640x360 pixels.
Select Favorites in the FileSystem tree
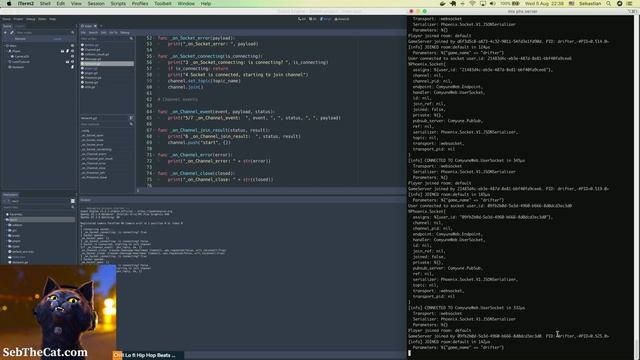point(16,214)
